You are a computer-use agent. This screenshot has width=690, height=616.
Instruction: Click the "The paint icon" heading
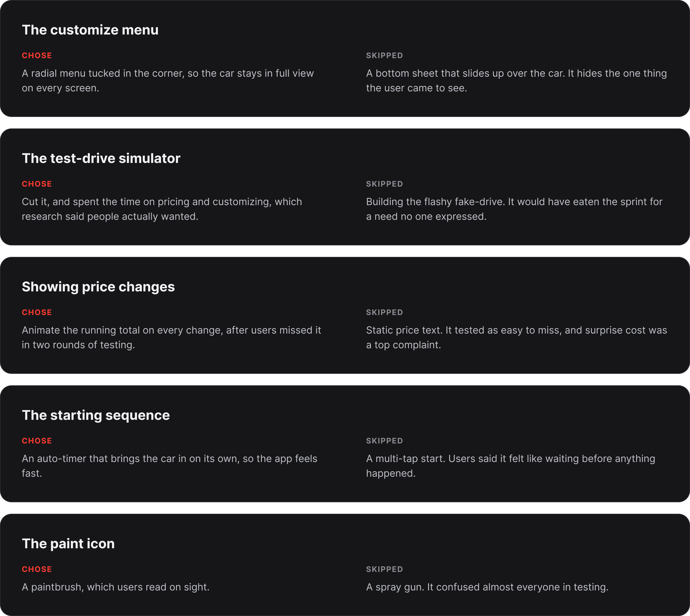(68, 543)
